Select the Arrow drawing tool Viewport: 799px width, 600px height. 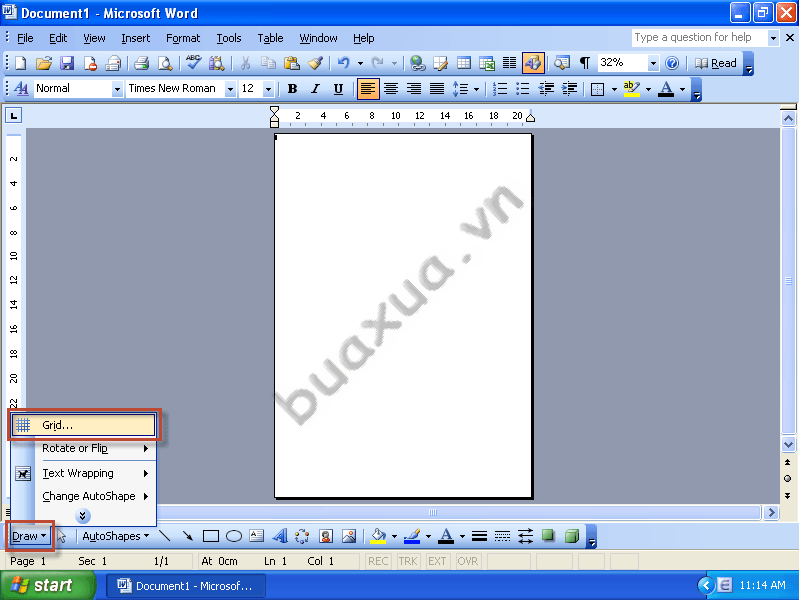point(188,536)
